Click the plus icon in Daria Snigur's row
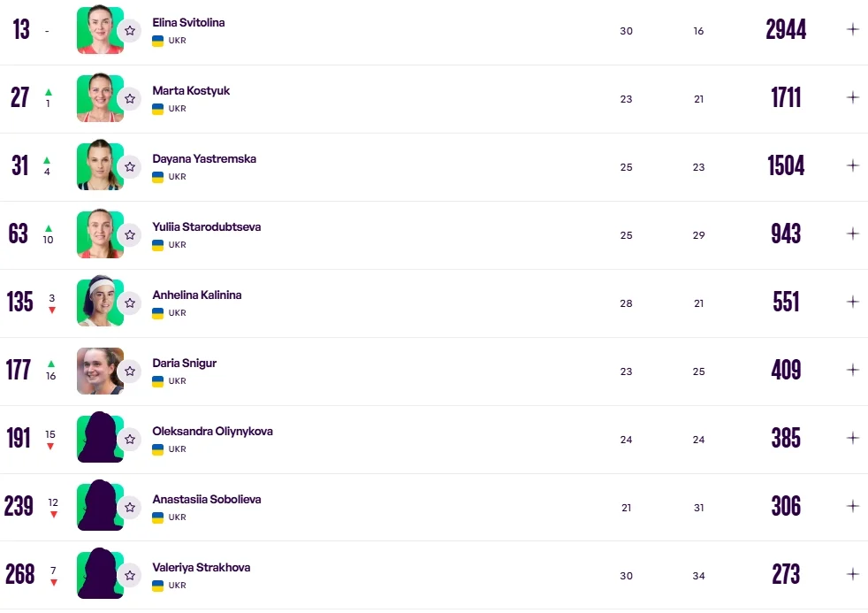This screenshot has height=613, width=868. tap(853, 370)
